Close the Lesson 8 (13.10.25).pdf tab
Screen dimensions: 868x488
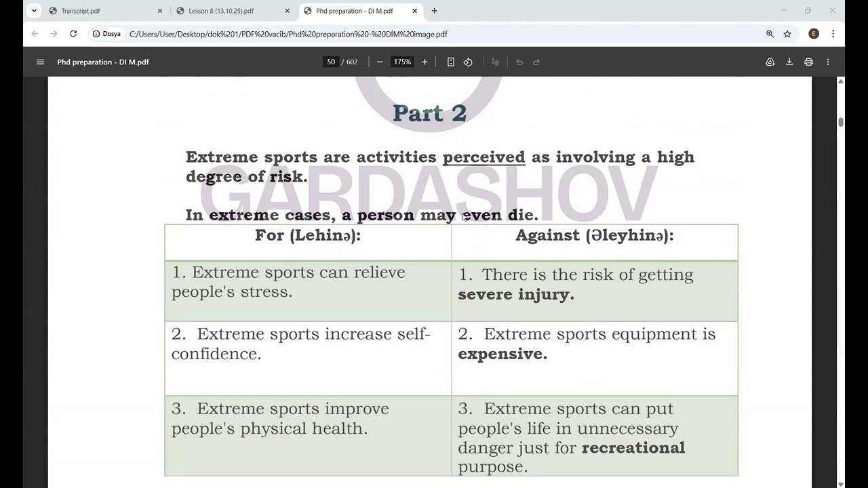288,11
